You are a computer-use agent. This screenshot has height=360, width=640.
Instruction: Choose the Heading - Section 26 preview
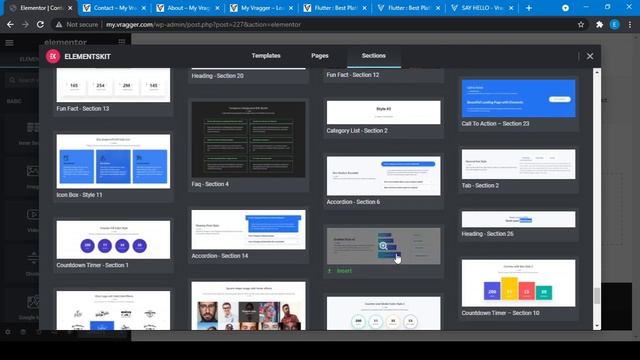(518, 219)
